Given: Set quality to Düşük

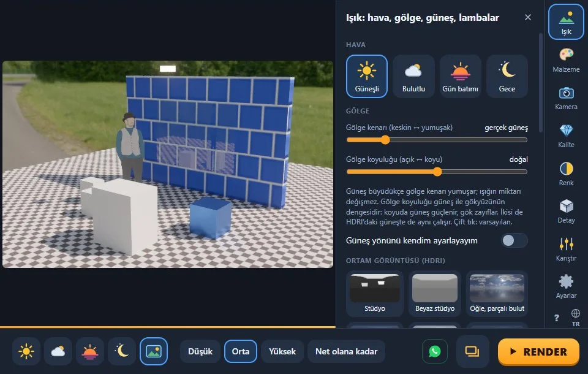Looking at the screenshot, I should pyautogui.click(x=200, y=351).
